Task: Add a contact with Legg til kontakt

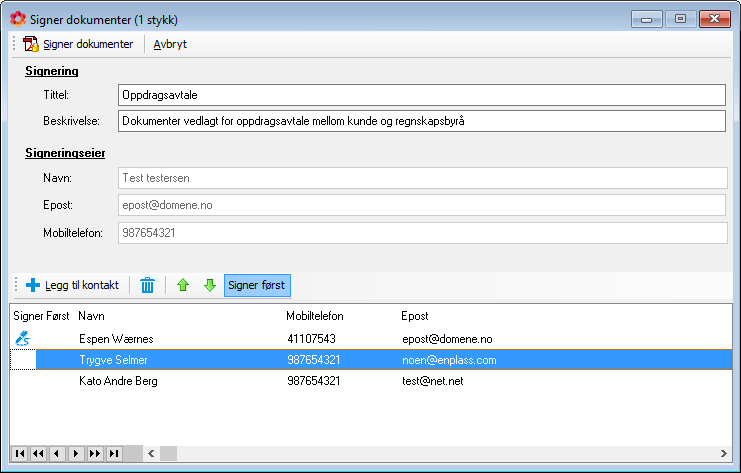Action: pyautogui.click(x=72, y=285)
